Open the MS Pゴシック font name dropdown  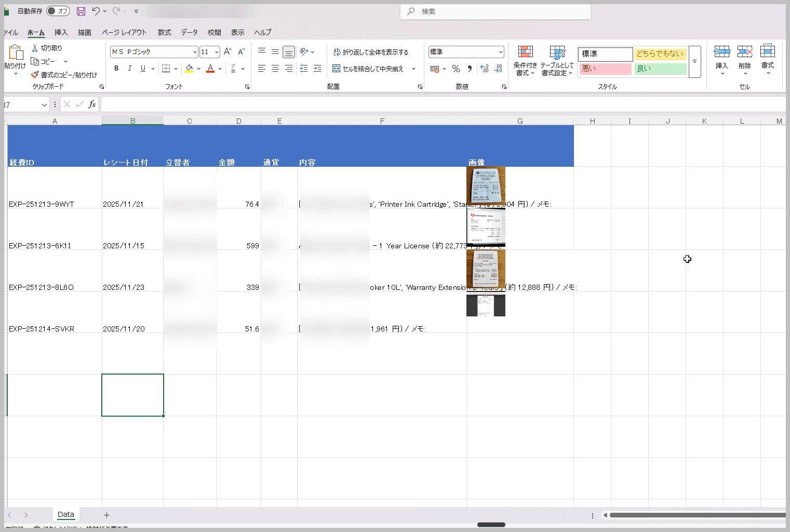195,52
